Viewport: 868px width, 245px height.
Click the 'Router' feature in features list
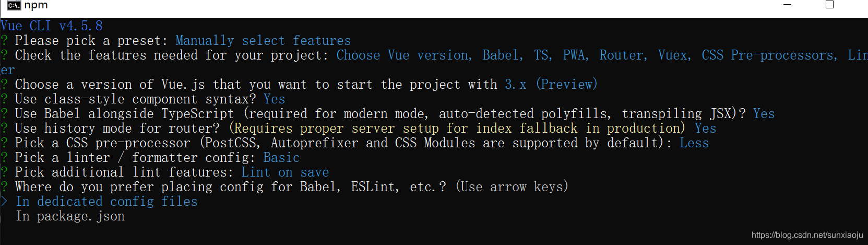(623, 55)
